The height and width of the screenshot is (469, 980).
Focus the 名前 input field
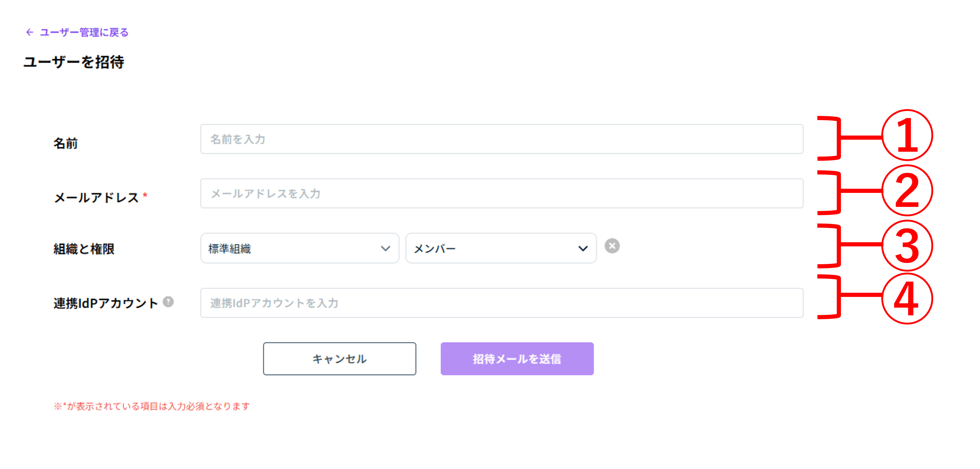501,139
